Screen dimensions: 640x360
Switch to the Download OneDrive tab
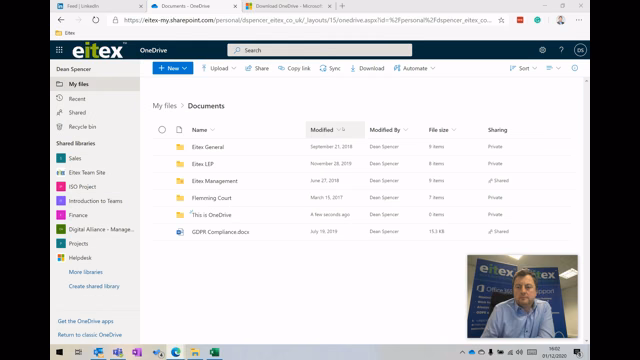point(288,6)
